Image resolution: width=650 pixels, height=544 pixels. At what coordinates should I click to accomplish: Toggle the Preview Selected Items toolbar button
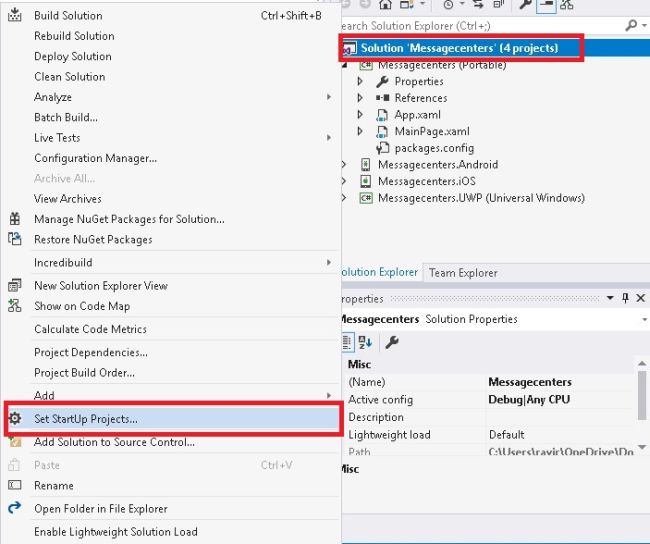point(546,5)
